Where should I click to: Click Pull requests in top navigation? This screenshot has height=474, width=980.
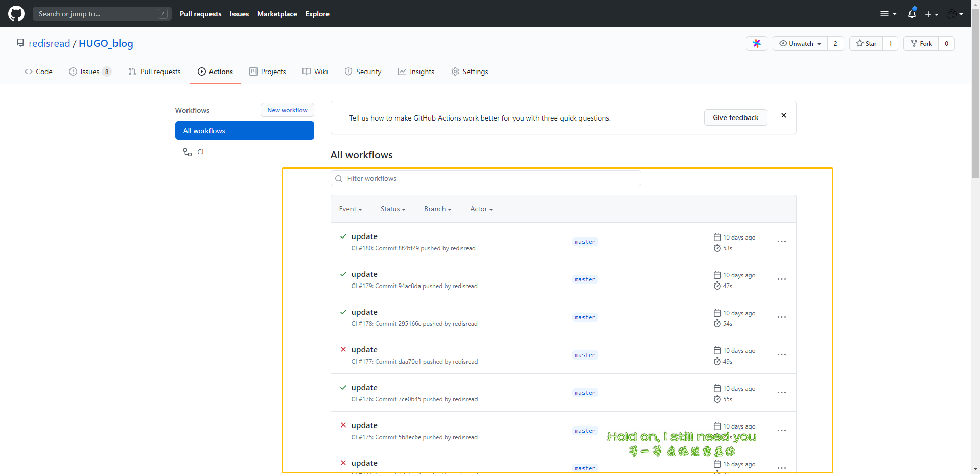200,14
